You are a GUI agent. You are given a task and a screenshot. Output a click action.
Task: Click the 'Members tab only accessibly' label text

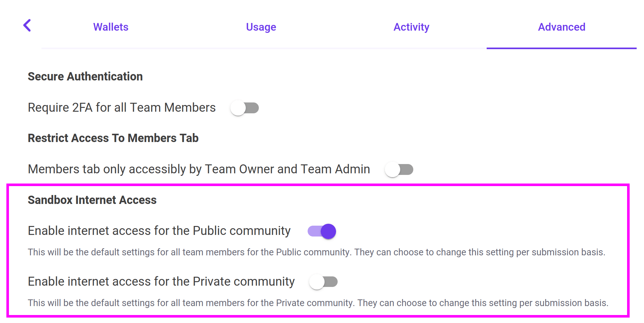(199, 169)
